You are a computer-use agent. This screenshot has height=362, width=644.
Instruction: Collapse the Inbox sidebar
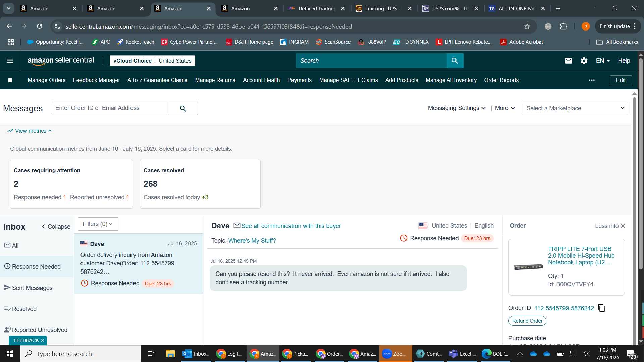click(56, 227)
